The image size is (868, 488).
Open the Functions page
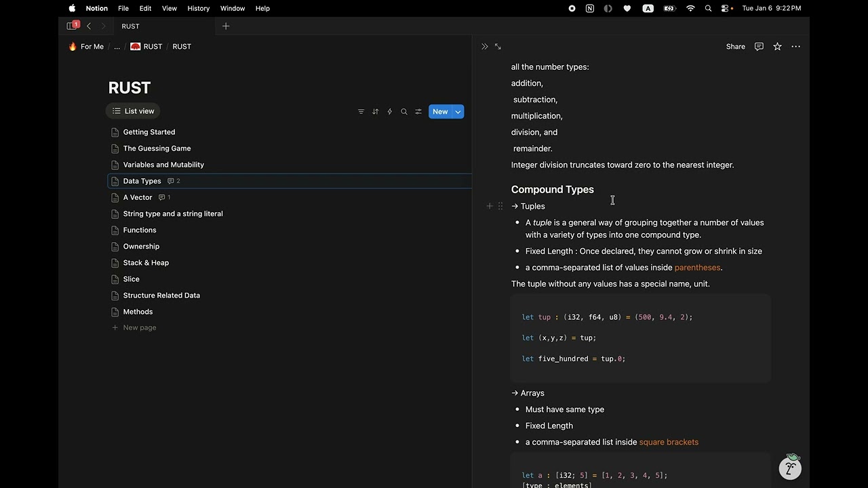click(290, 230)
